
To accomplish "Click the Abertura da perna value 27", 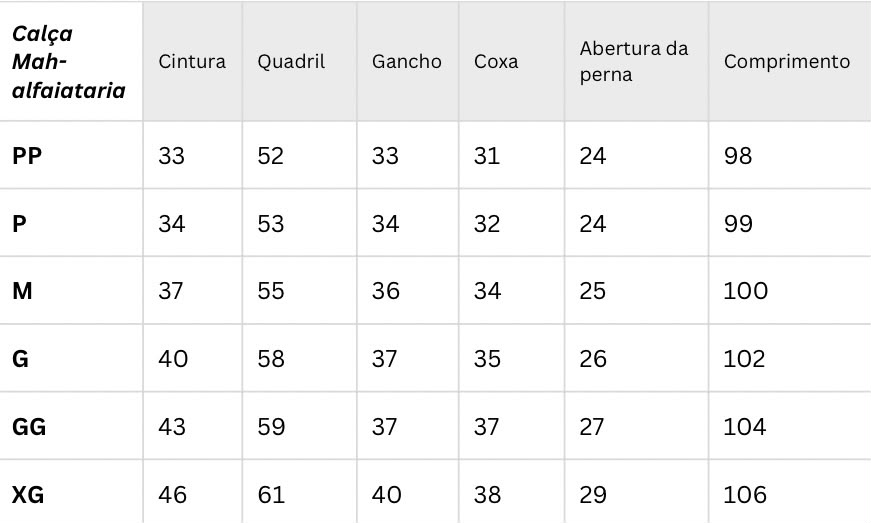I will (592, 427).
